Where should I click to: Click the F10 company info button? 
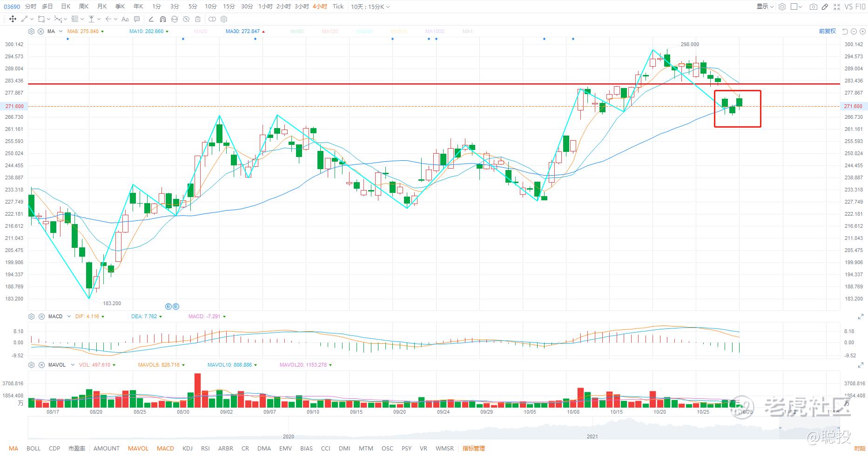pos(861,7)
